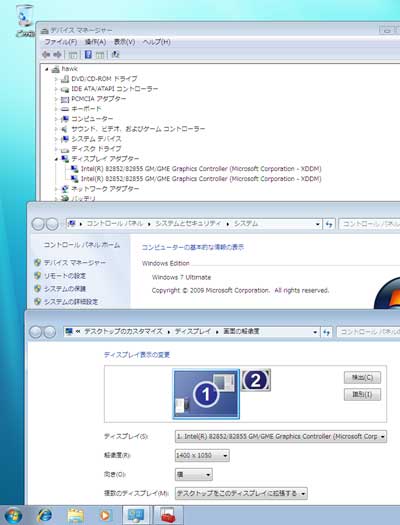This screenshot has width=400, height=525.
Task: Select the キーボード tree row text
Action: tap(86, 109)
